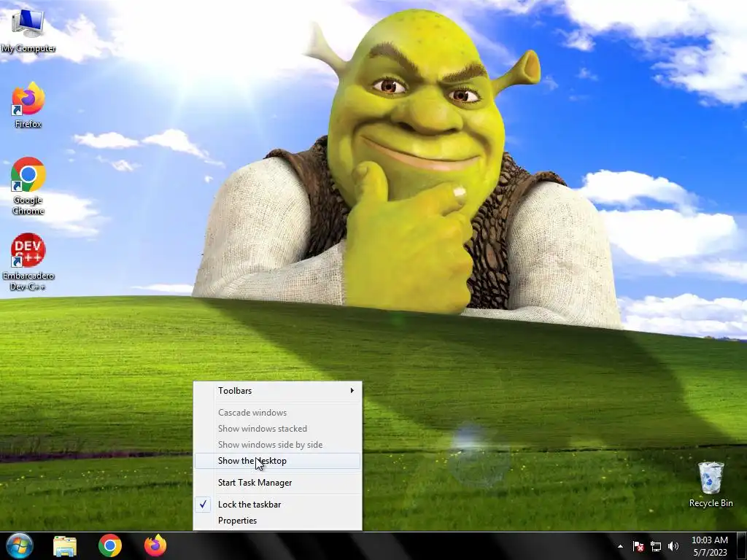
Task: Open taskbar Properties
Action: pos(277,521)
